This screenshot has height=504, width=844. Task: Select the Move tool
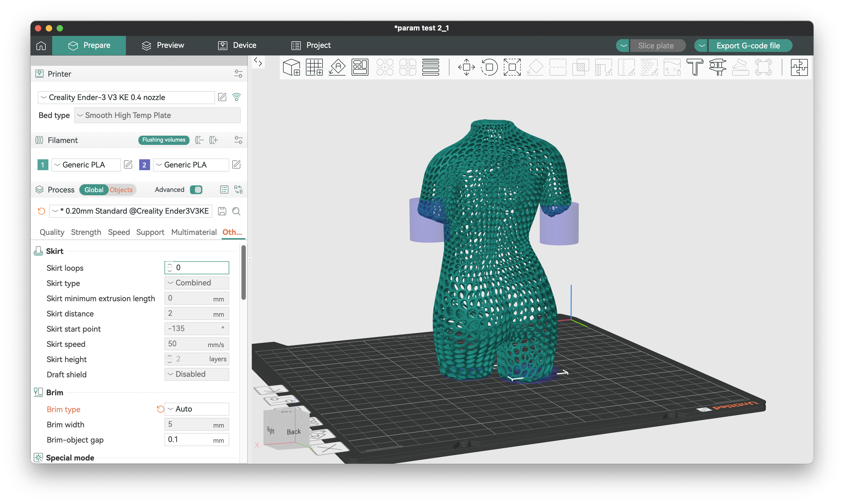466,67
